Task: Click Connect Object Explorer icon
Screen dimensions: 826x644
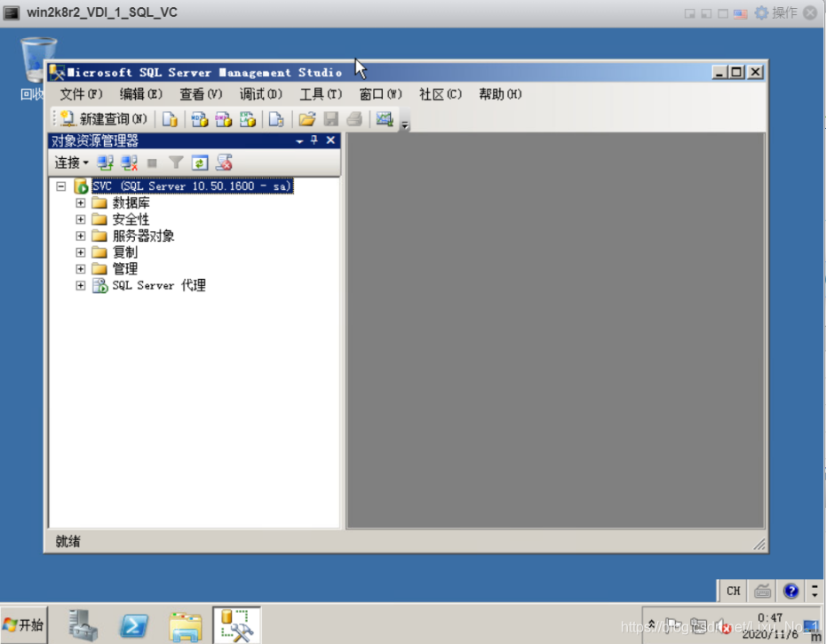Action: coord(106,163)
